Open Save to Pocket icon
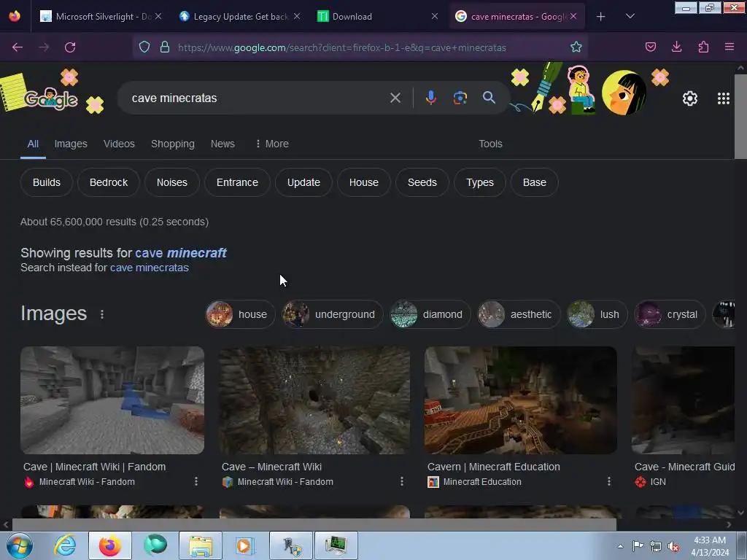The height and width of the screenshot is (560, 747). (x=650, y=47)
